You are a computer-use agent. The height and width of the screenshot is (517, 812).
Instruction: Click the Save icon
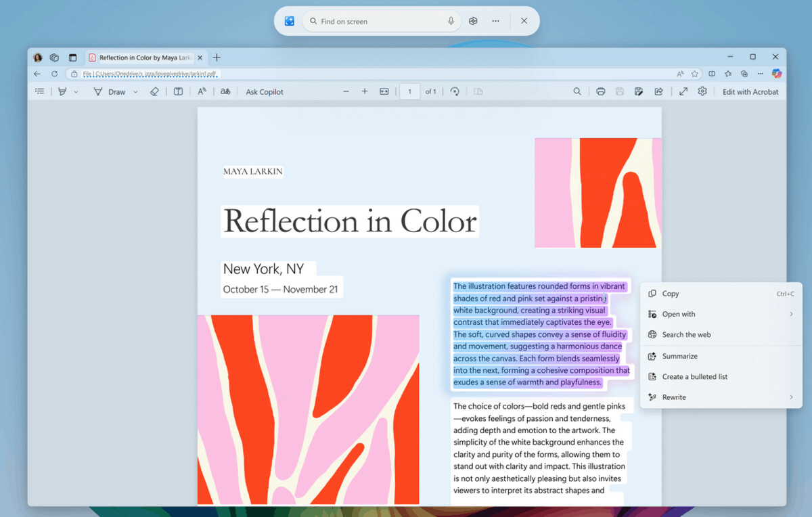pos(619,91)
